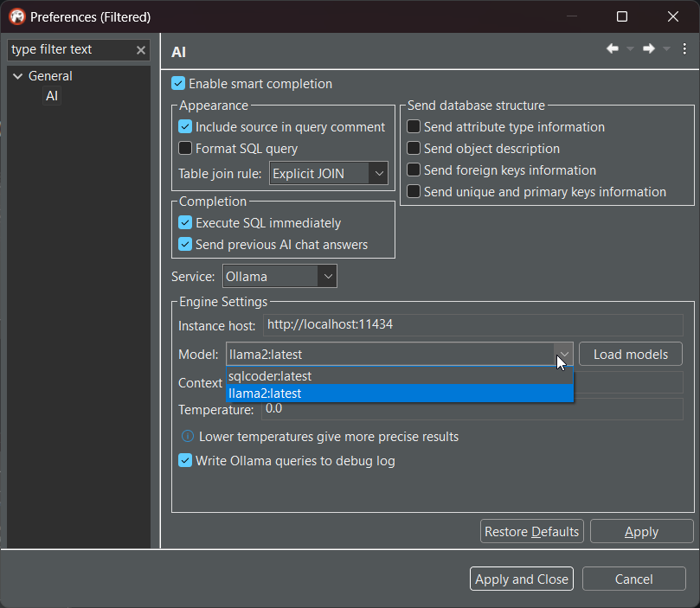
Task: Click the Temperature value field
Action: [472, 409]
